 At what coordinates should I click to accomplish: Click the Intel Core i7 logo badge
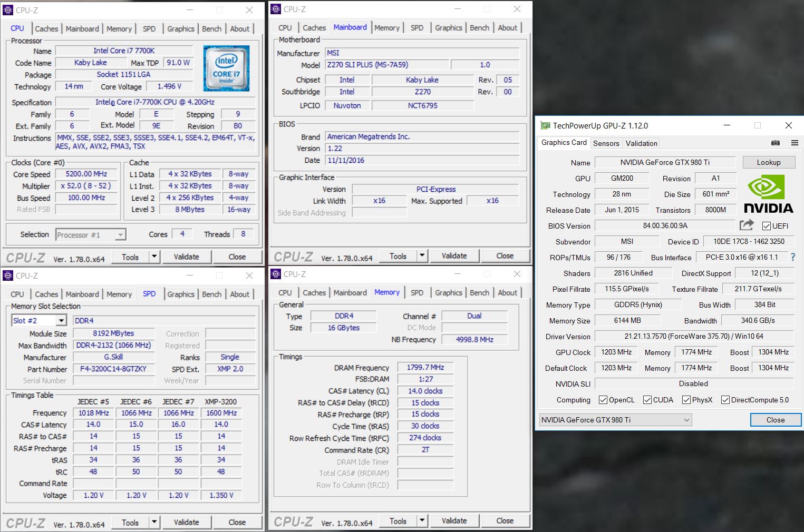(x=226, y=68)
